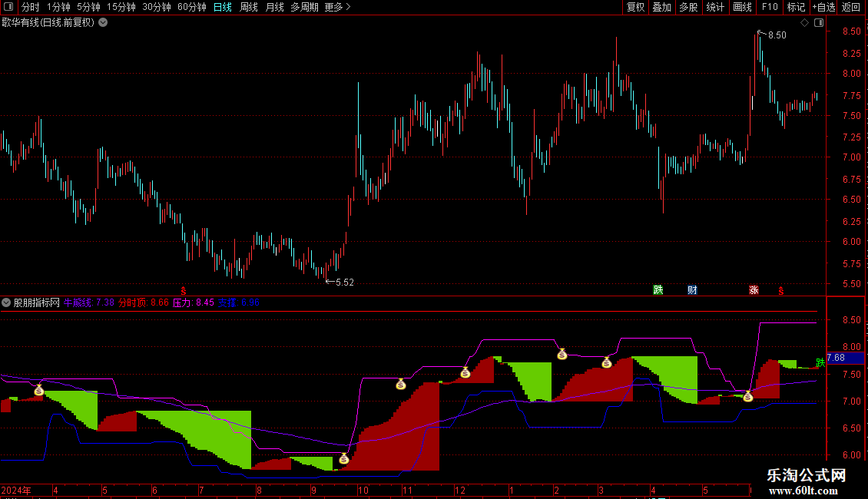Click the red 涨 event tag
Viewport: 868px width, 499px height.
(754, 290)
